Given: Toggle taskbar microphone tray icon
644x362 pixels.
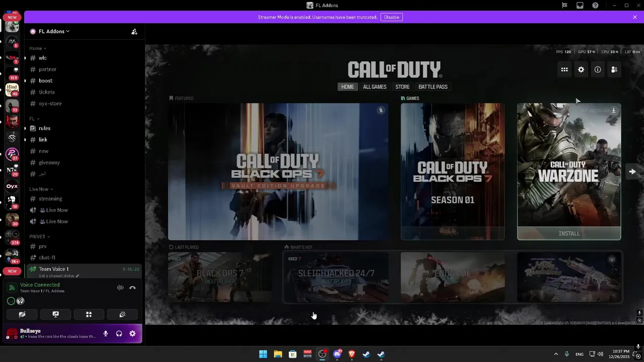Looking at the screenshot, I should pyautogui.click(x=567, y=354).
